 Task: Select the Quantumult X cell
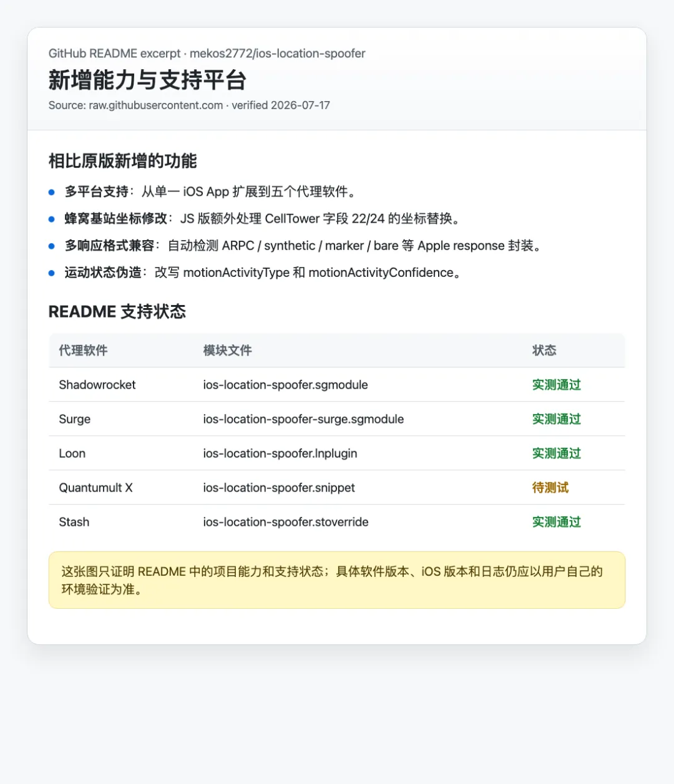tap(95, 488)
